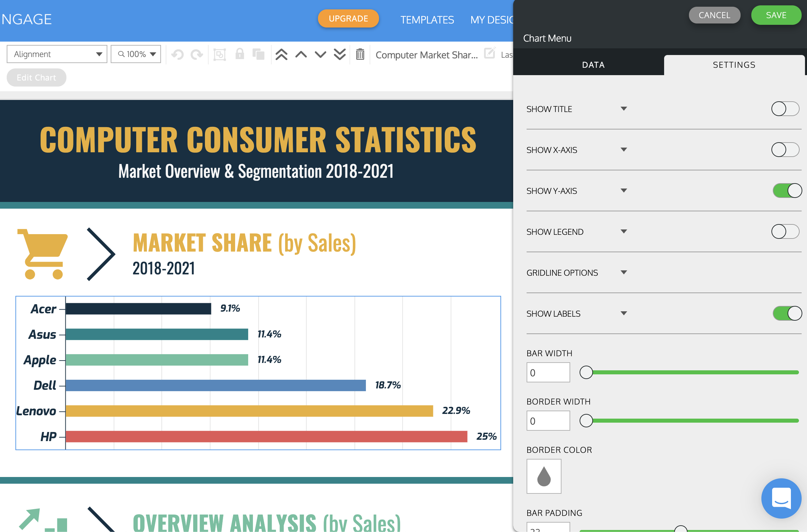This screenshot has height=532, width=807.
Task: Click the 18.7% data label
Action: pyautogui.click(x=388, y=385)
